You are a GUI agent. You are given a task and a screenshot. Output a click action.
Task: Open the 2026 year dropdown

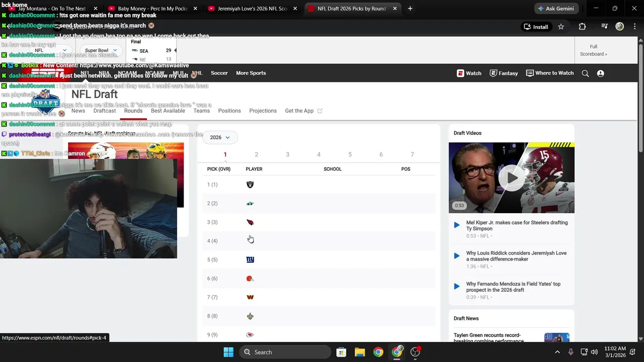(220, 137)
